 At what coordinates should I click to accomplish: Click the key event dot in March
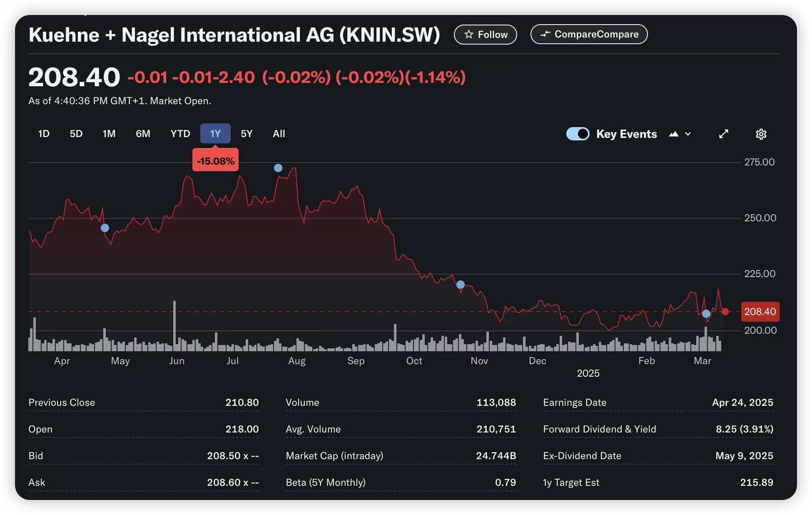(x=706, y=314)
